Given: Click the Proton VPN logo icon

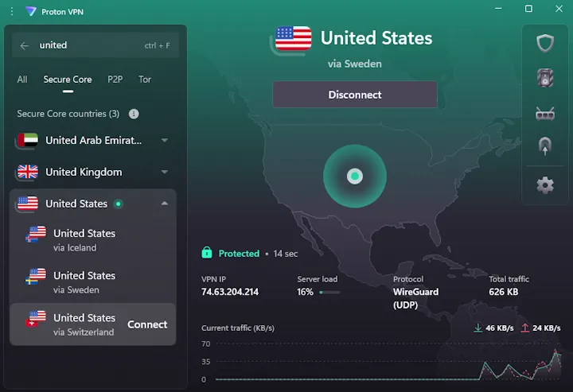Looking at the screenshot, I should click(31, 11).
